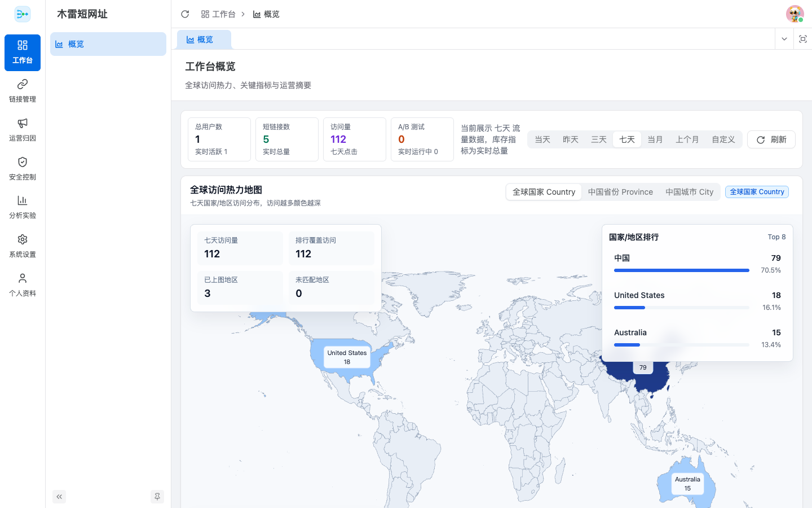Open 个人资料 profile section

tap(23, 285)
